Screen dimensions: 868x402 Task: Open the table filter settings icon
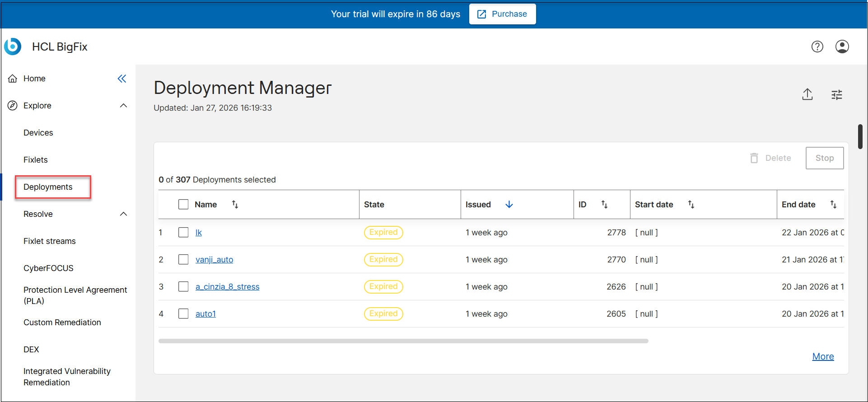click(x=836, y=95)
